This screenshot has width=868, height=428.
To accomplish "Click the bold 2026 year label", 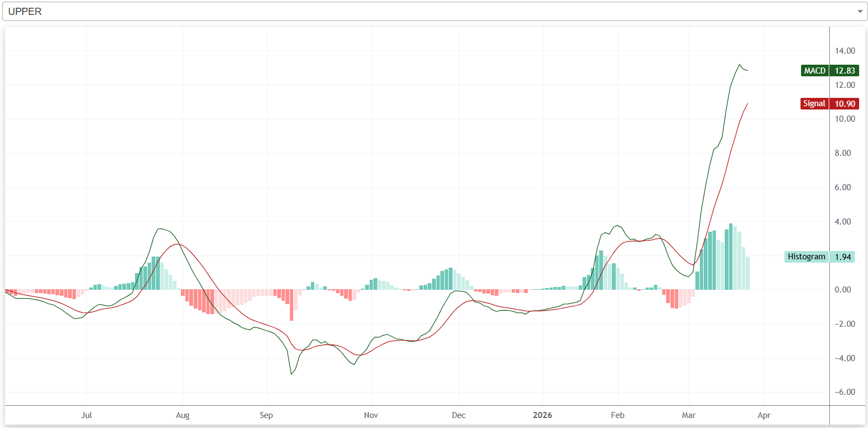I will (x=542, y=415).
